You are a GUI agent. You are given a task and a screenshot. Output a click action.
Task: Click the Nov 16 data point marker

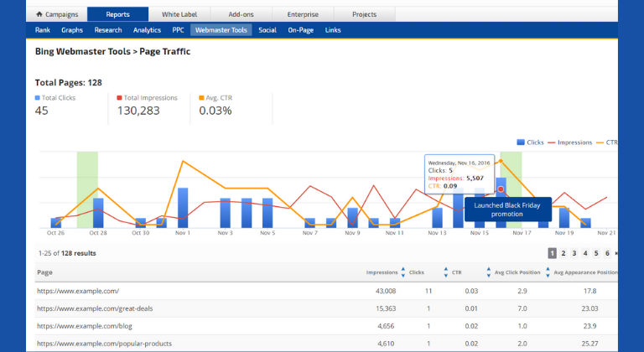(x=501, y=189)
